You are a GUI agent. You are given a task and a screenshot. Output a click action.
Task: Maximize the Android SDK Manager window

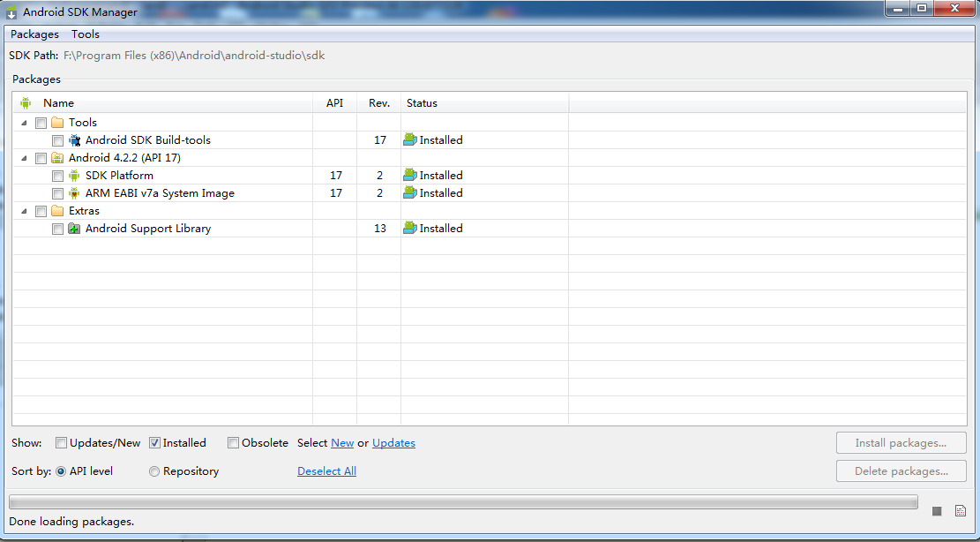921,8
